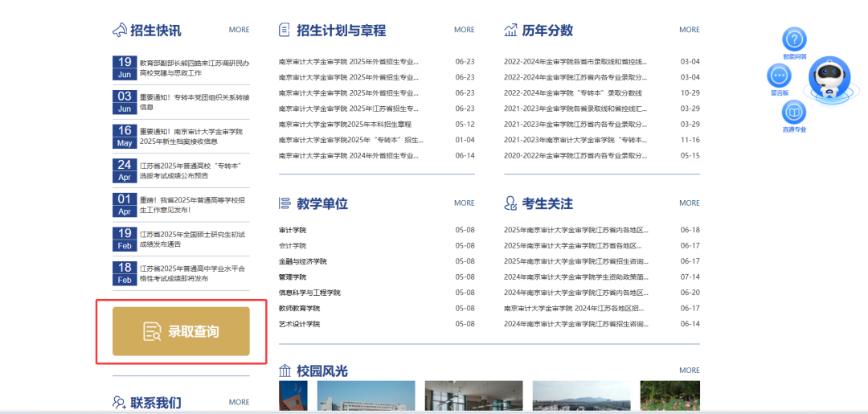The image size is (868, 414).
Task: Open MORE for 历年分数
Action: pyautogui.click(x=690, y=30)
